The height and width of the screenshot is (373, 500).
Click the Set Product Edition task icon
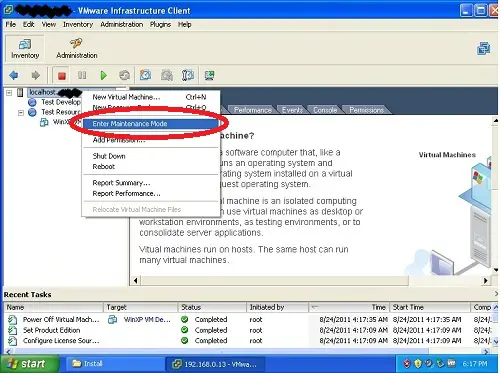point(12,330)
